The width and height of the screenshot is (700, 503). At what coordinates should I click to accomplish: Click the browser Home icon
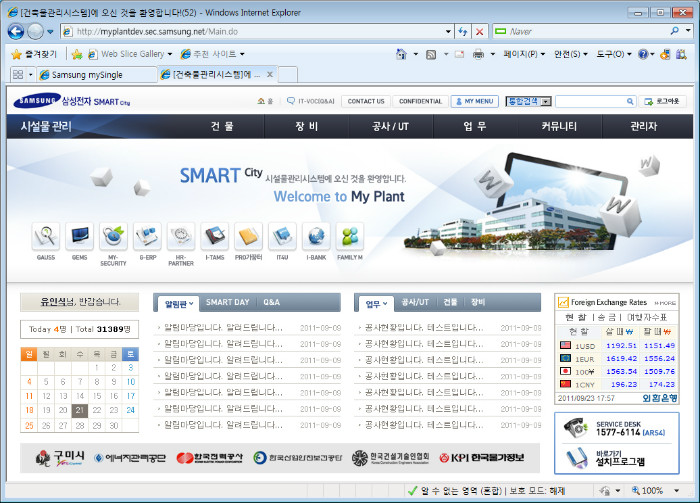pos(401,54)
